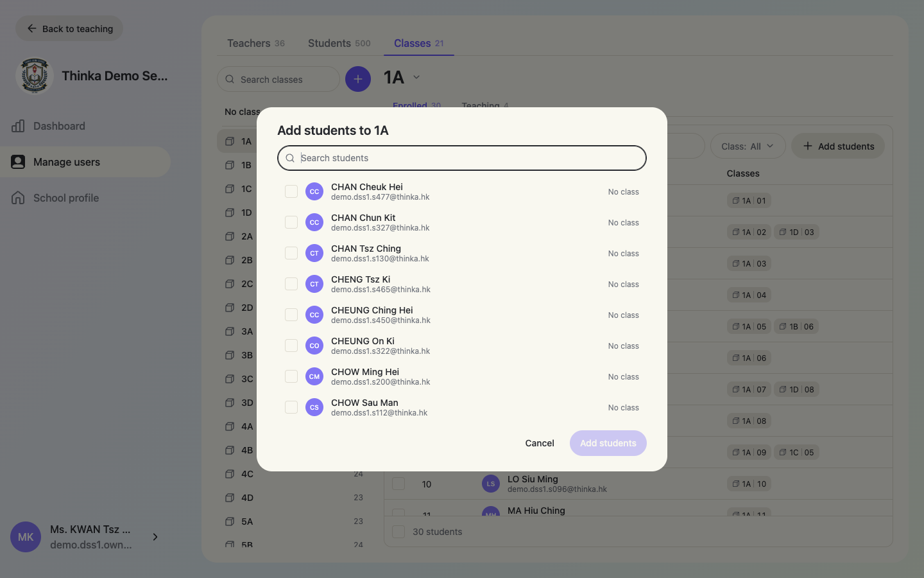Expand the Ms. KWAN Tsz account chevron

pyautogui.click(x=155, y=537)
